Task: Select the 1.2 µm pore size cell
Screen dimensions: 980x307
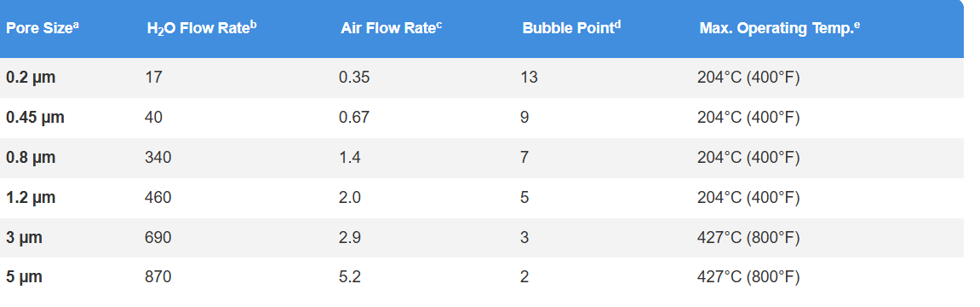Action: pyautogui.click(x=31, y=198)
